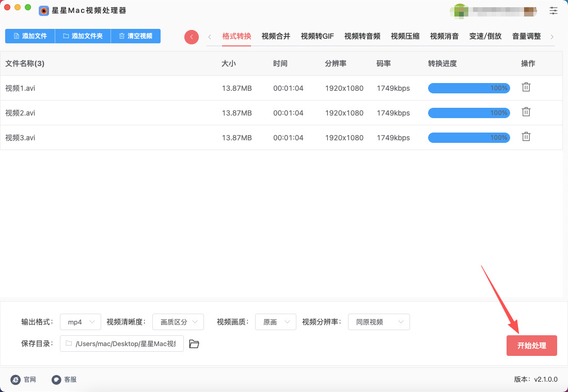Open the 视频清晰度 dropdown
The width and height of the screenshot is (568, 392).
pyautogui.click(x=178, y=322)
